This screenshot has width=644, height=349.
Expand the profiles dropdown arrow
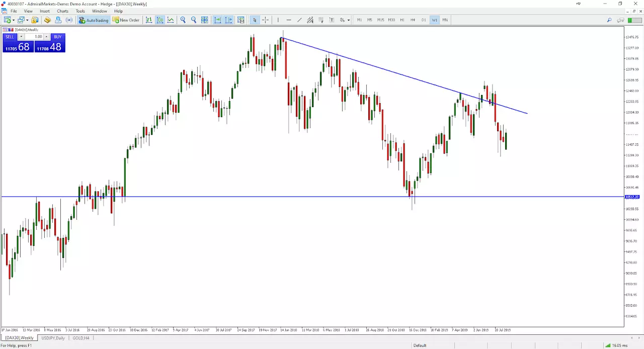pyautogui.click(x=27, y=20)
